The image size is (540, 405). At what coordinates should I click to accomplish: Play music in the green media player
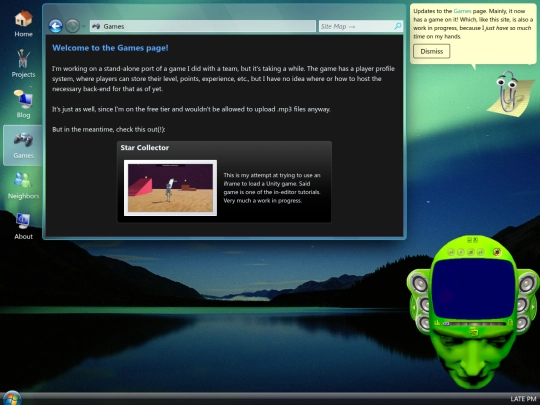point(461,252)
